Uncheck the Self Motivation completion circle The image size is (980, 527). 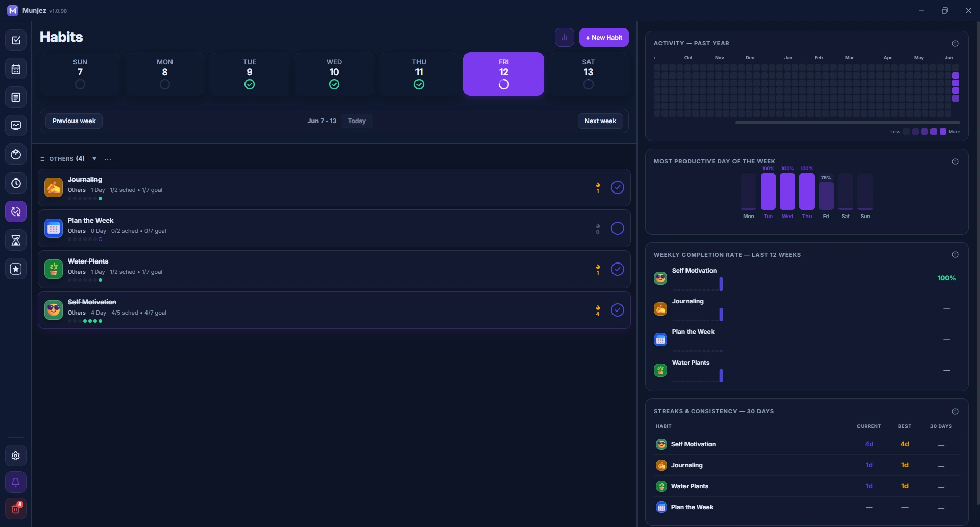pyautogui.click(x=618, y=310)
